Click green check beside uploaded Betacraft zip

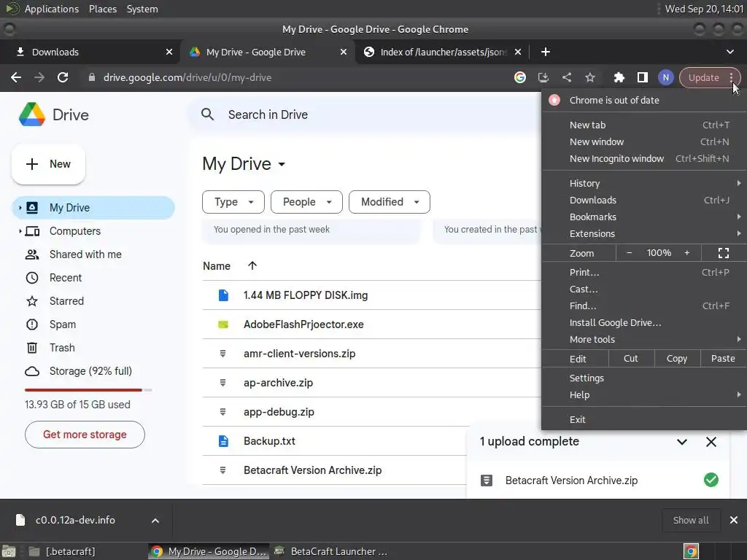tap(711, 480)
